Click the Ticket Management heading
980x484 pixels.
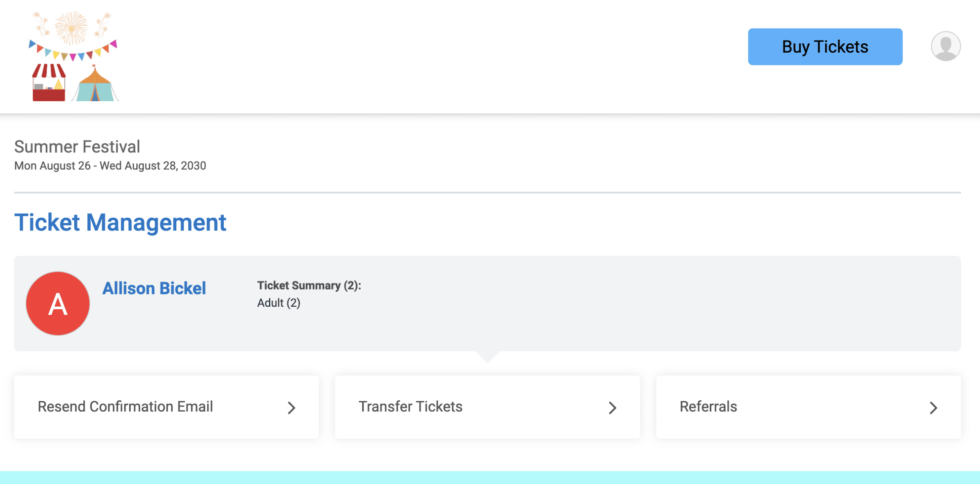120,222
